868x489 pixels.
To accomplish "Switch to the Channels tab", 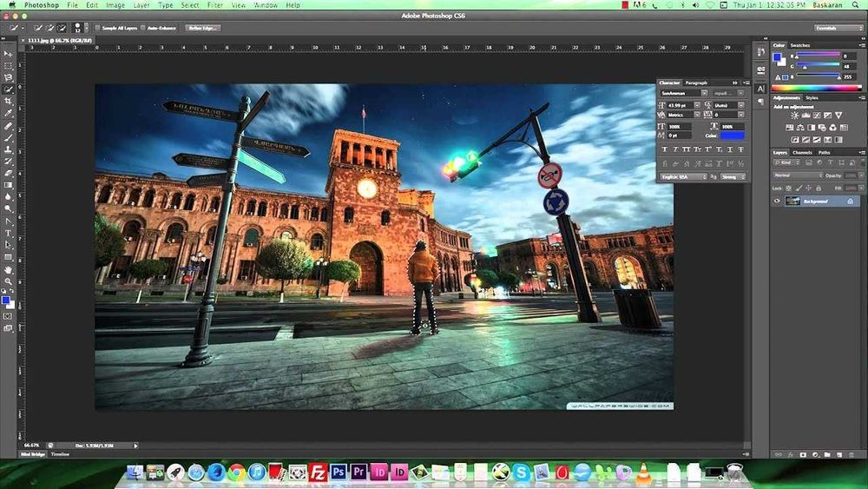I will pyautogui.click(x=802, y=153).
